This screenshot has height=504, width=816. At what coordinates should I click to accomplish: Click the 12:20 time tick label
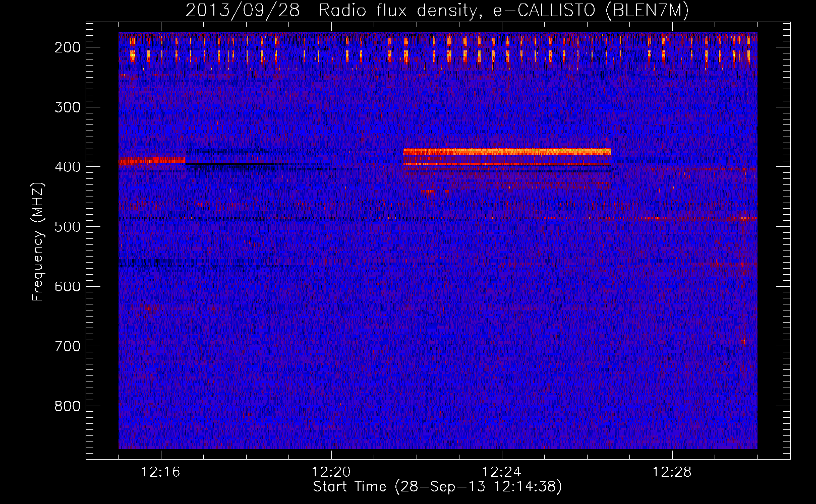[331, 472]
